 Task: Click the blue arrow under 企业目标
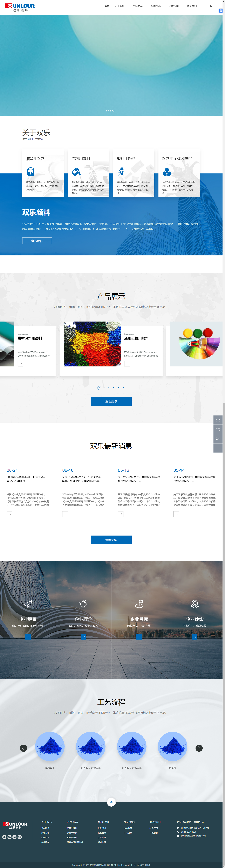tap(139, 636)
